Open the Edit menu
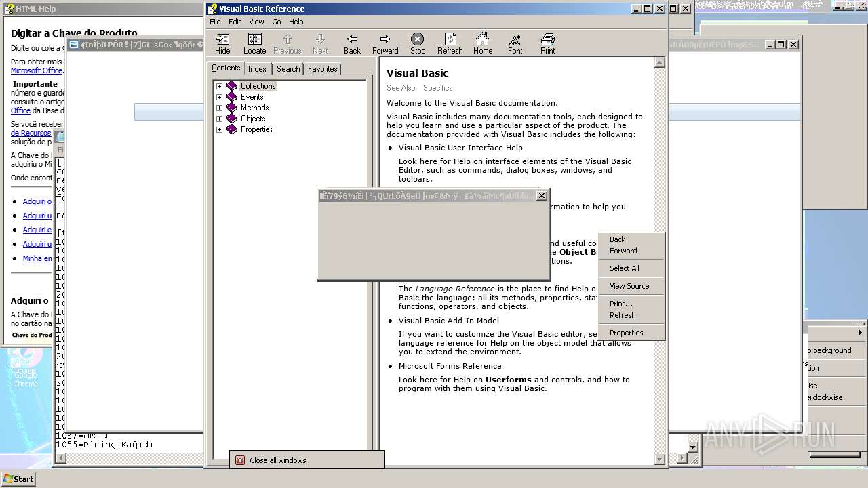The width and height of the screenshot is (868, 488). tap(235, 22)
